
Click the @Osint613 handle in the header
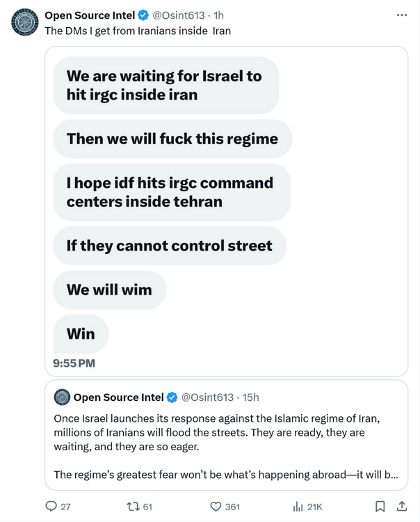click(x=178, y=15)
